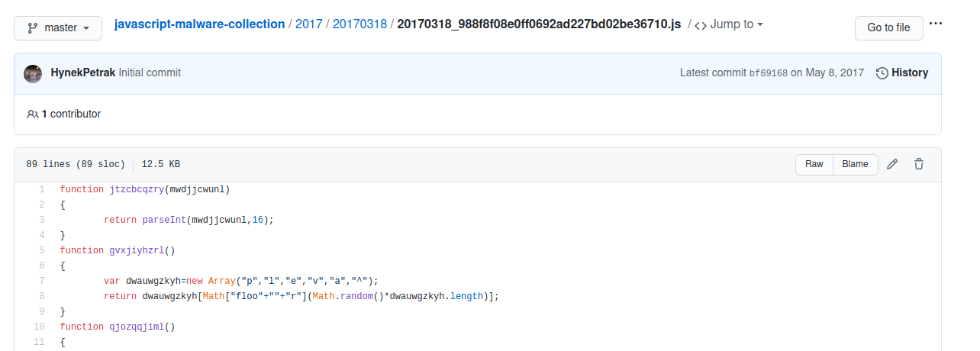The image size is (980, 351).
Task: Navigate to 20170318 folder breadcrumb
Action: click(x=359, y=24)
